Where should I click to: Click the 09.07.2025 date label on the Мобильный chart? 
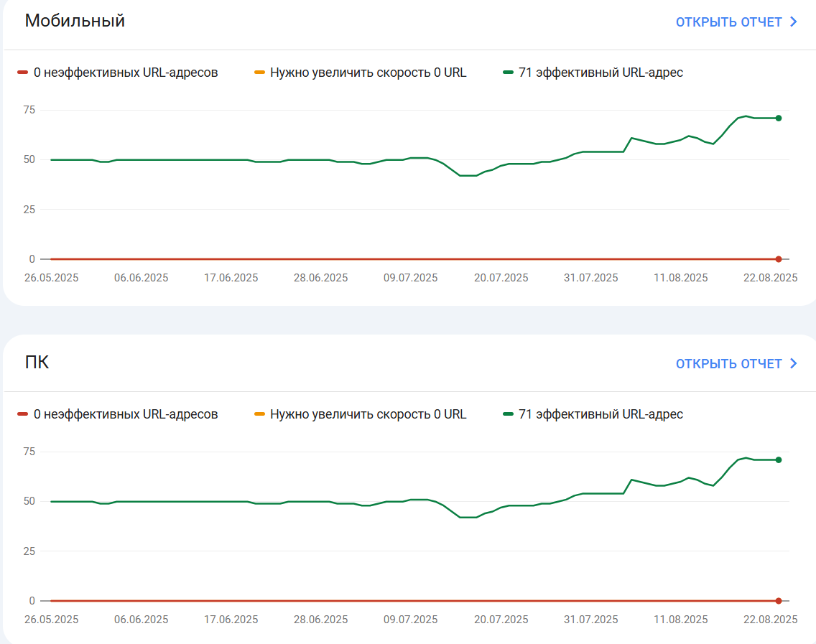(x=411, y=278)
